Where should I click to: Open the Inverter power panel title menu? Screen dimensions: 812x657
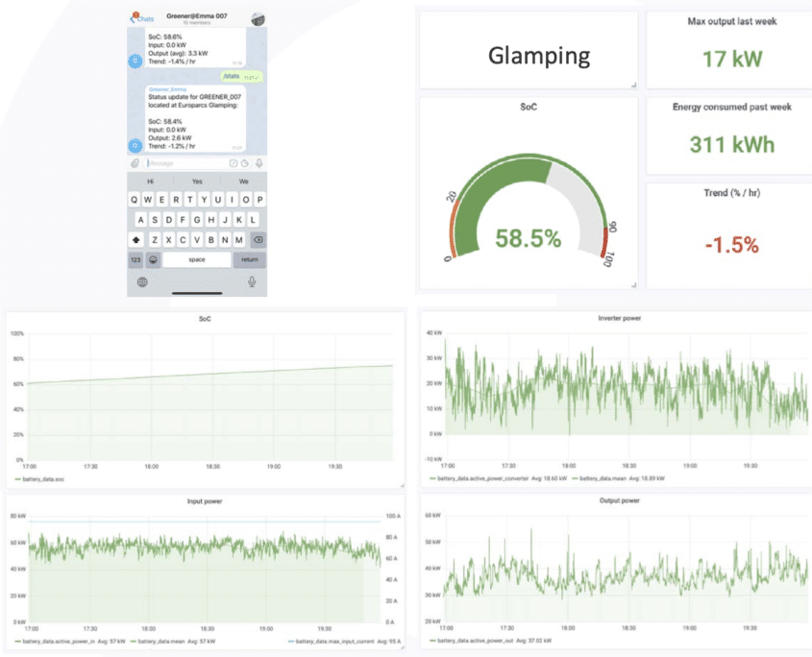(612, 317)
